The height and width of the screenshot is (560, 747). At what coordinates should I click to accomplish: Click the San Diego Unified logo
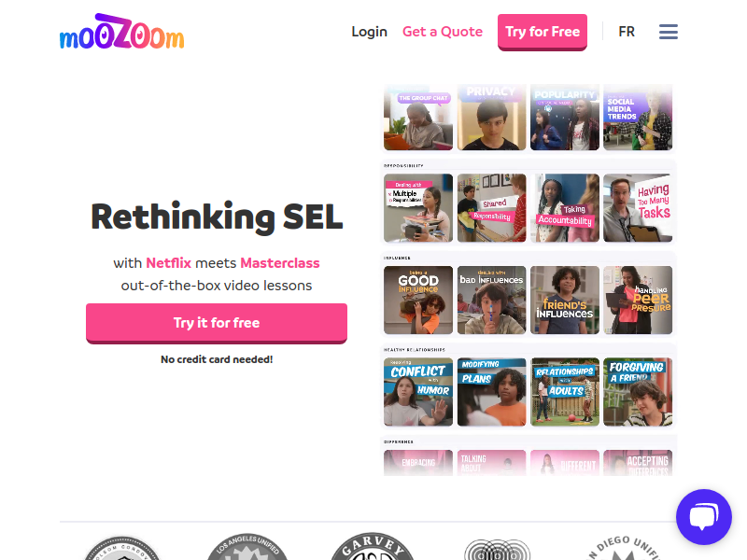pyautogui.click(x=624, y=548)
